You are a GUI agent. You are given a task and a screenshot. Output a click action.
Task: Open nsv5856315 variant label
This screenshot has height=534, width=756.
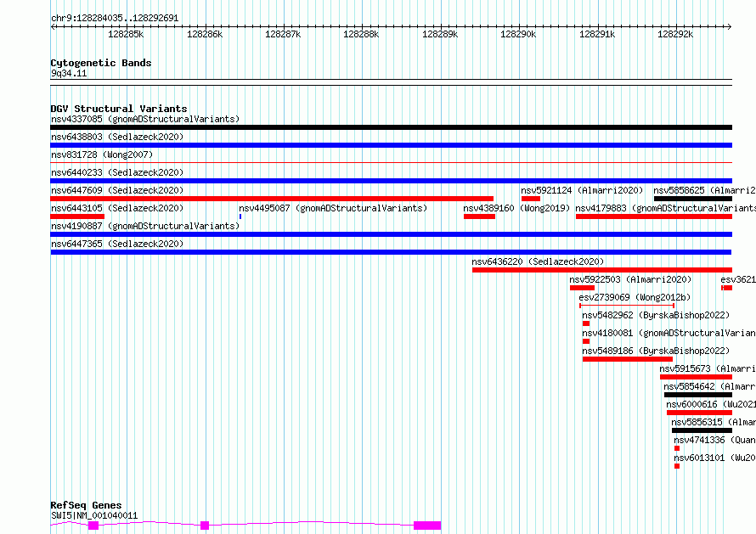pyautogui.click(x=714, y=422)
